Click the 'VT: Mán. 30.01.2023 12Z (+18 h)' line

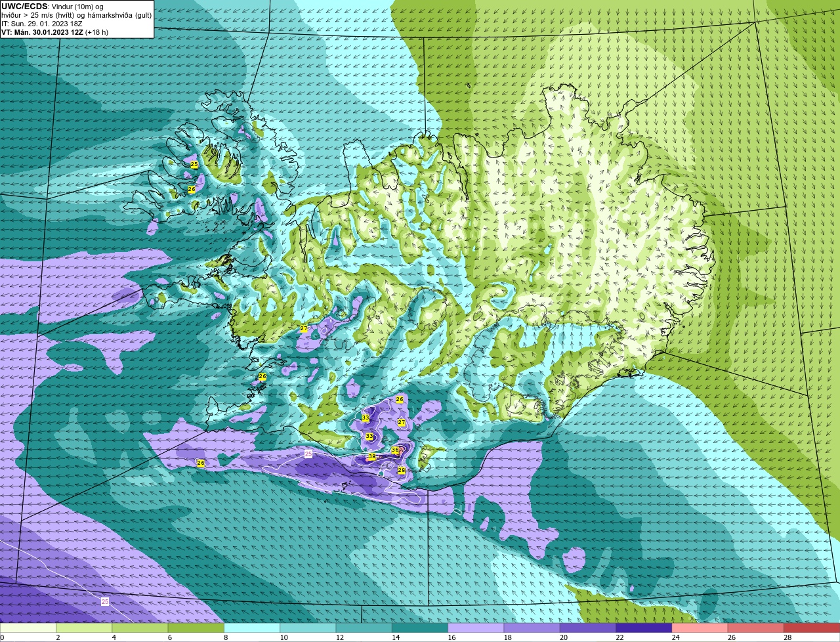tap(55, 32)
